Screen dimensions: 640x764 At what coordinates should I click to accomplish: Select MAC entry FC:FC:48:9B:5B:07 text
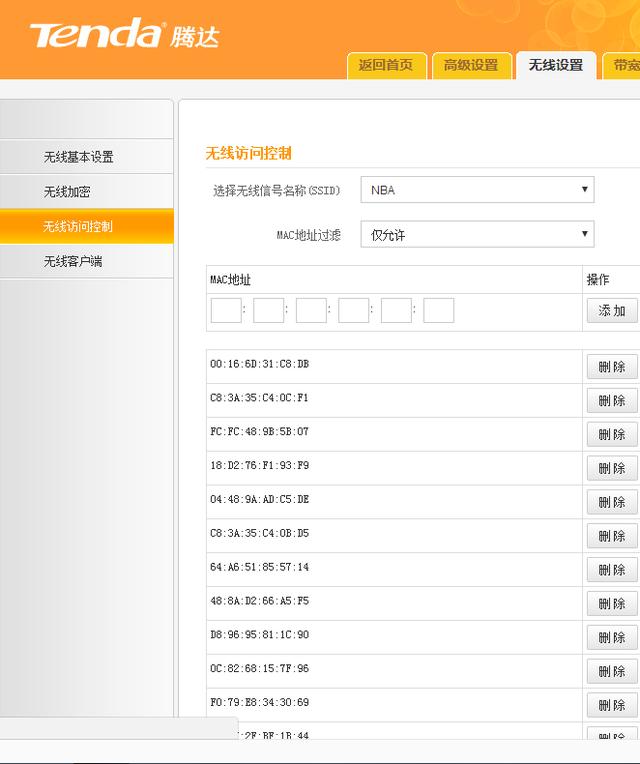(x=260, y=431)
